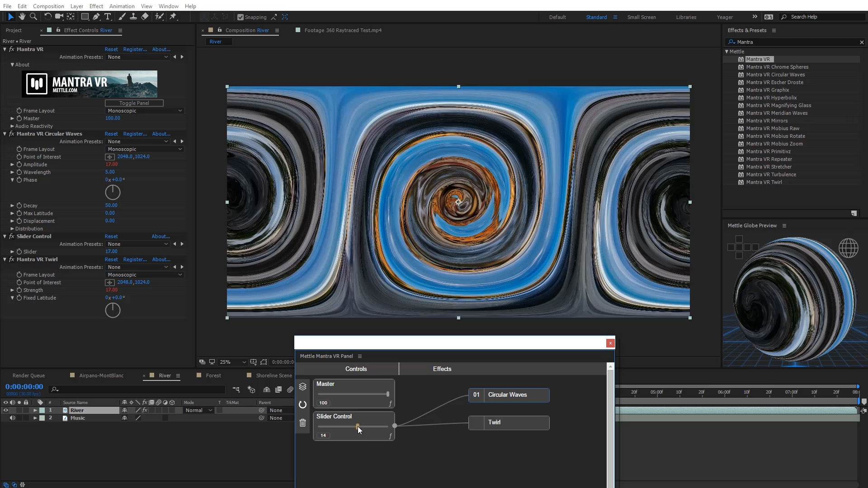
Task: Click the Mantra panel layers icon
Action: tap(302, 387)
